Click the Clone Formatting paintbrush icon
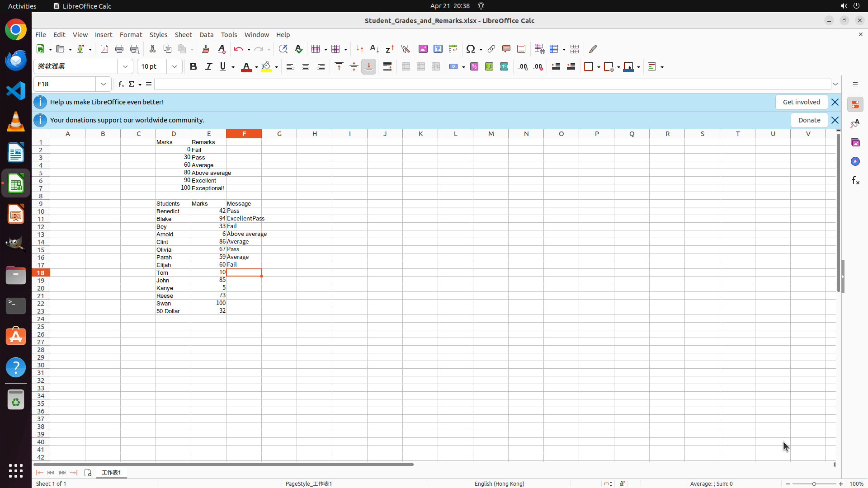The height and width of the screenshot is (488, 868). coord(206,49)
